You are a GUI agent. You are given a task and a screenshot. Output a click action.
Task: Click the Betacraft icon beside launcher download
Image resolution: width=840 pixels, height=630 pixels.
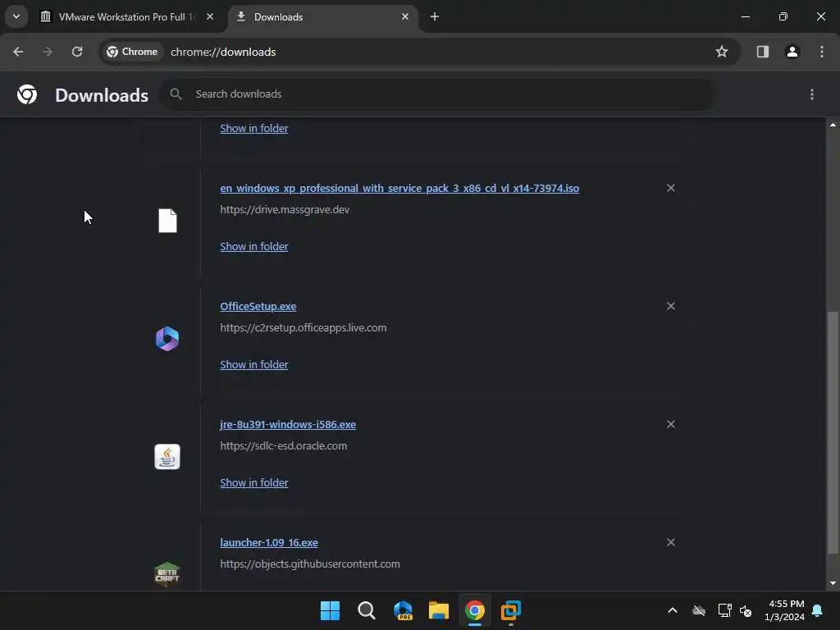(x=167, y=574)
